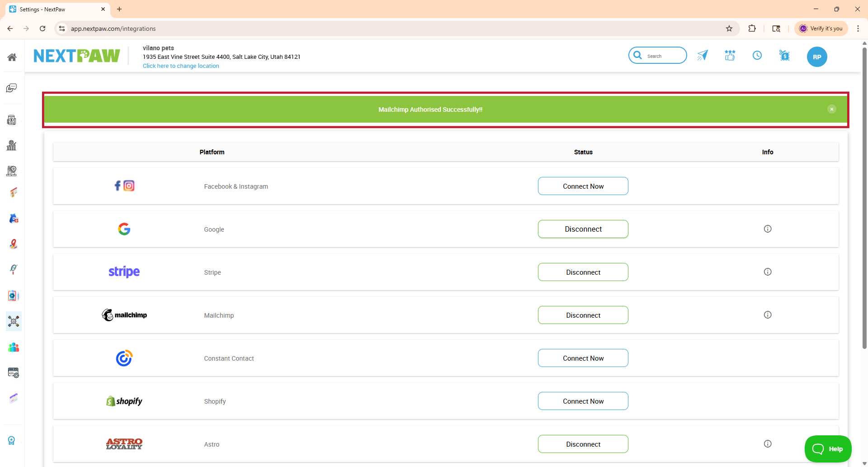Click the Facebook and Instagram logos

[124, 186]
